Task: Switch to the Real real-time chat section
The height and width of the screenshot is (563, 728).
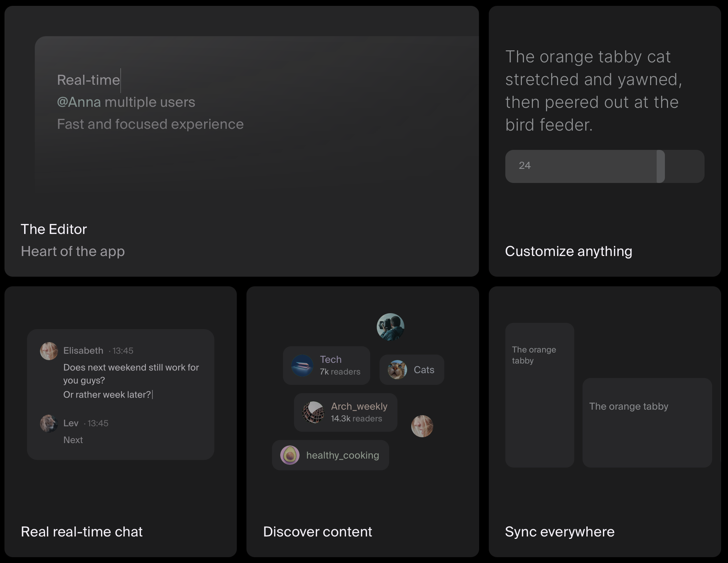Action: [81, 532]
